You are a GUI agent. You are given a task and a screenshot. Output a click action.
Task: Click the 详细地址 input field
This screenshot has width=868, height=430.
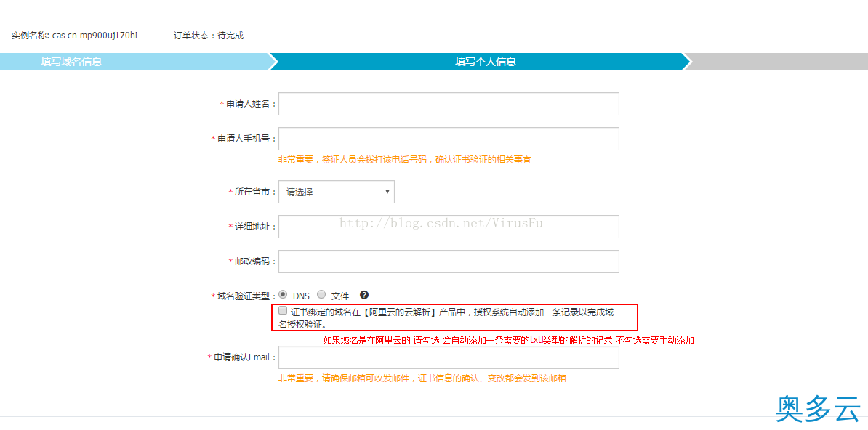449,227
